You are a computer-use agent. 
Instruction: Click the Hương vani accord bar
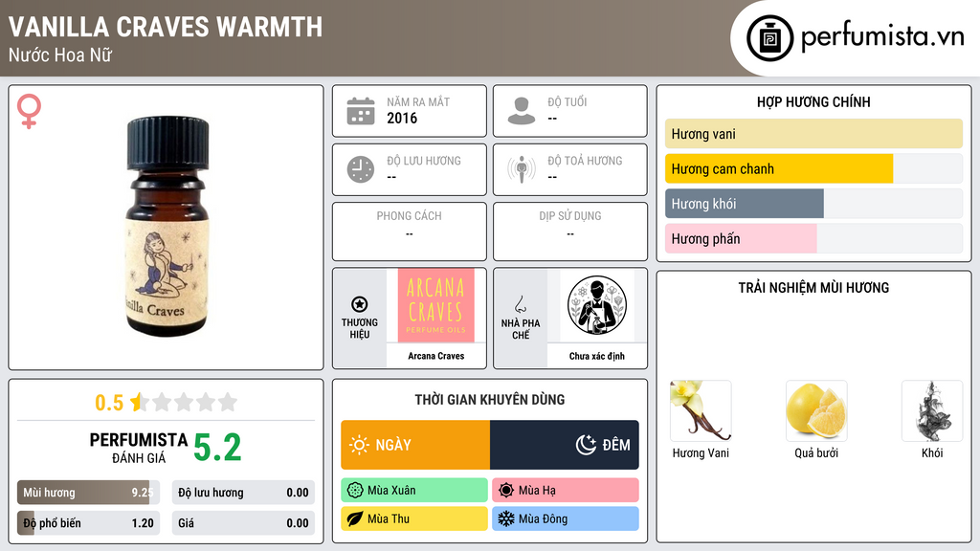tap(813, 134)
